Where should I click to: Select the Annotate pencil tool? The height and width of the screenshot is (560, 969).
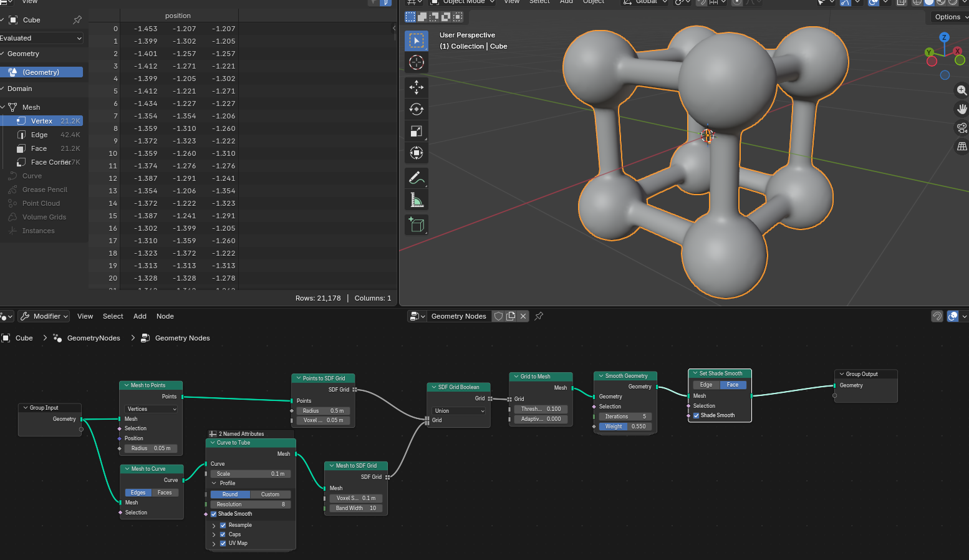[x=417, y=178]
